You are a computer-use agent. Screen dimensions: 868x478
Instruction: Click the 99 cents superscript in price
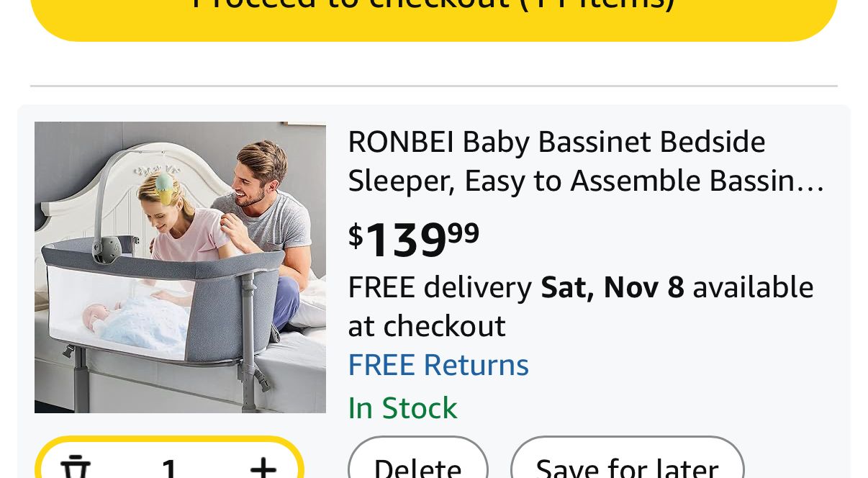464,232
